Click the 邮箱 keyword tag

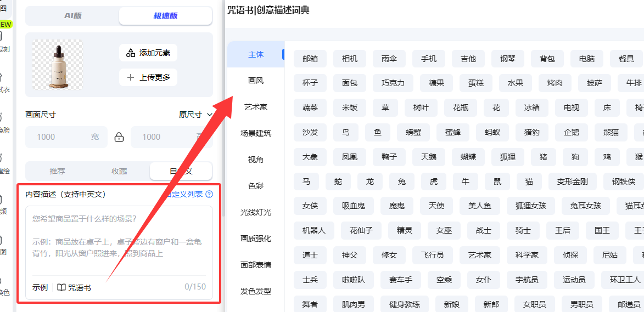pyautogui.click(x=310, y=59)
